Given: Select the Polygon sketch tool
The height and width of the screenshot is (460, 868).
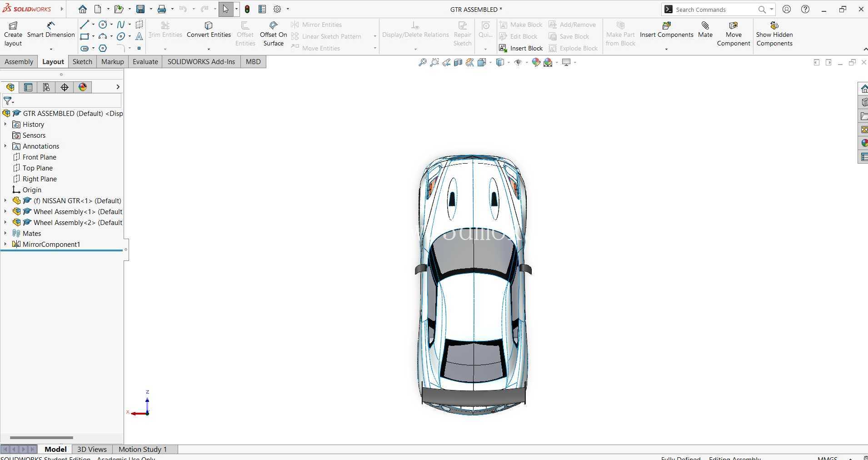Looking at the screenshot, I should [x=103, y=48].
